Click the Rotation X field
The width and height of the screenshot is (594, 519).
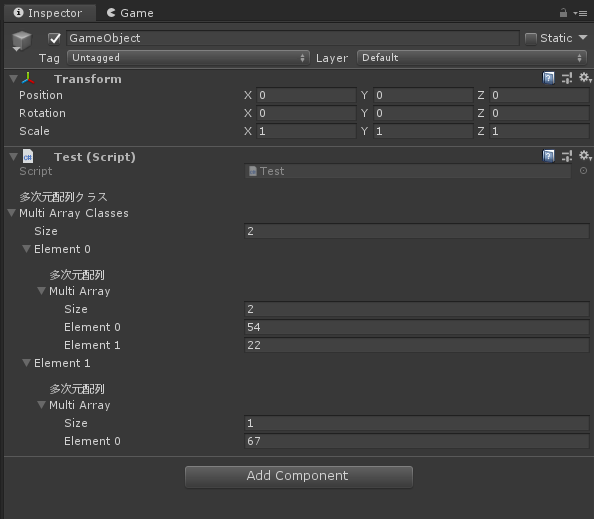[306, 113]
